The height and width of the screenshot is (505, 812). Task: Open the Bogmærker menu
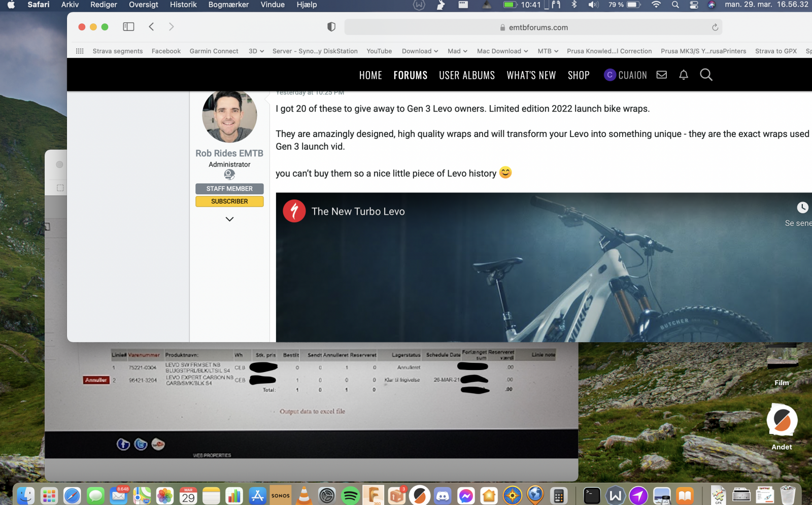coord(228,5)
